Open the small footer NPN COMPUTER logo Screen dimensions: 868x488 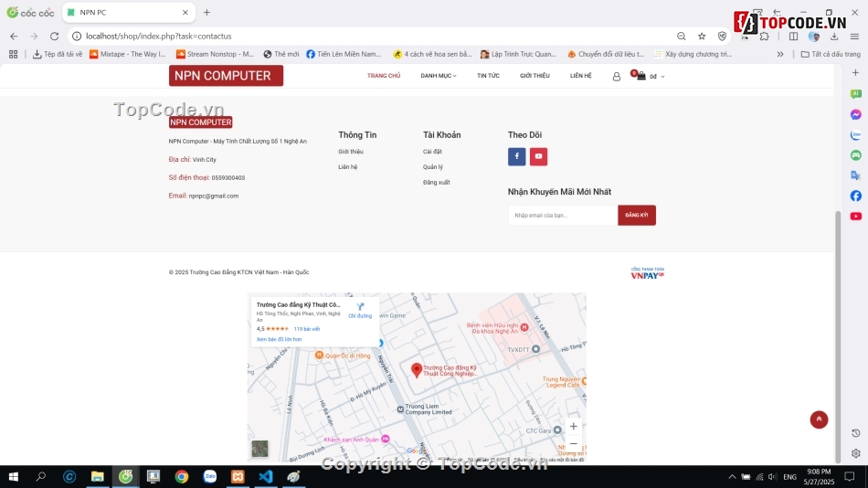[x=200, y=122]
